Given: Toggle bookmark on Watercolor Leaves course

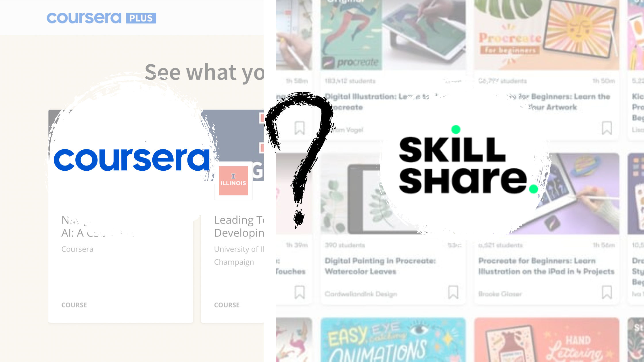Looking at the screenshot, I should 453,292.
